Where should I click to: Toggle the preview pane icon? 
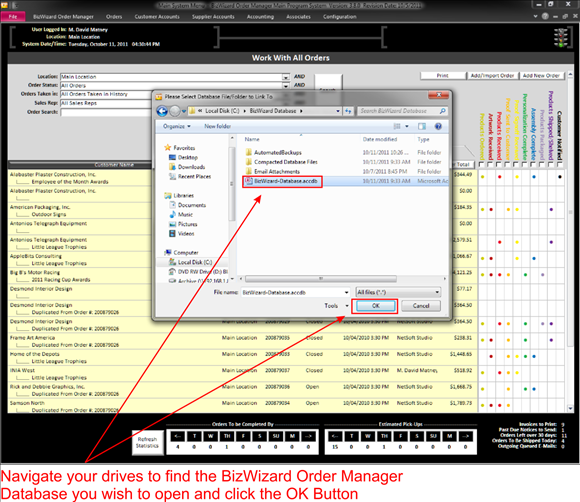(x=422, y=127)
